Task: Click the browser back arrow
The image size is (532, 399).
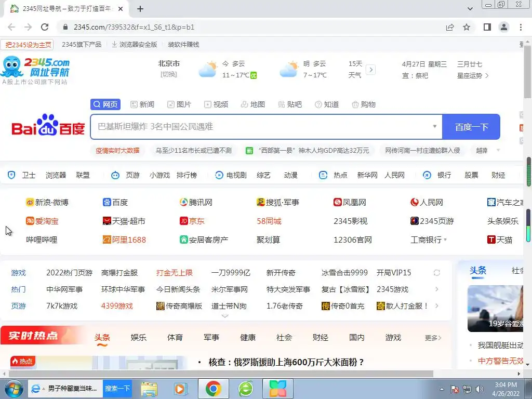Action: (11, 27)
